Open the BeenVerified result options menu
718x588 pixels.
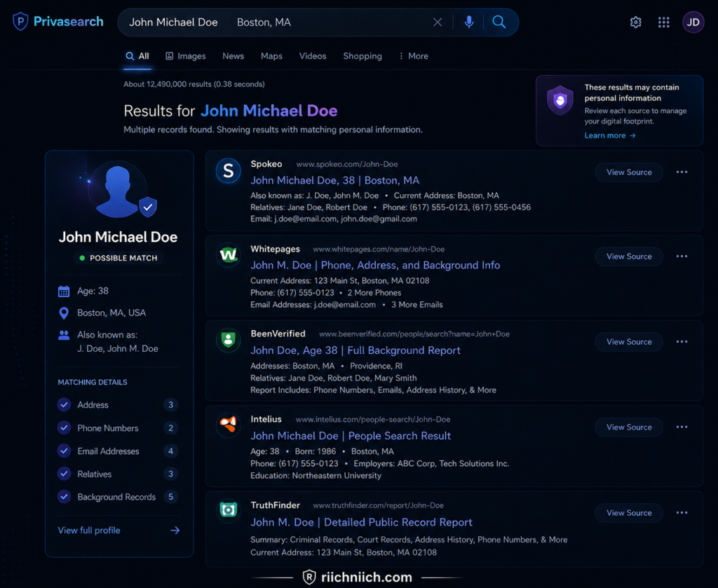pyautogui.click(x=682, y=342)
